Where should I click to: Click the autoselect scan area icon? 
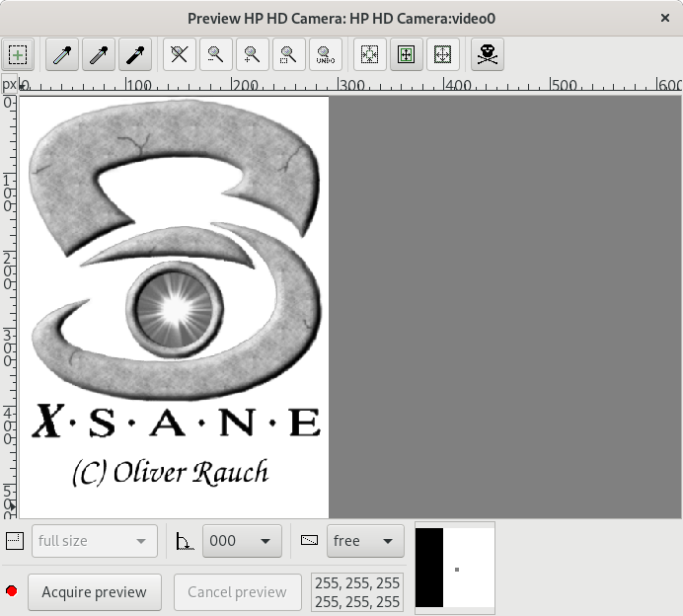tap(370, 55)
